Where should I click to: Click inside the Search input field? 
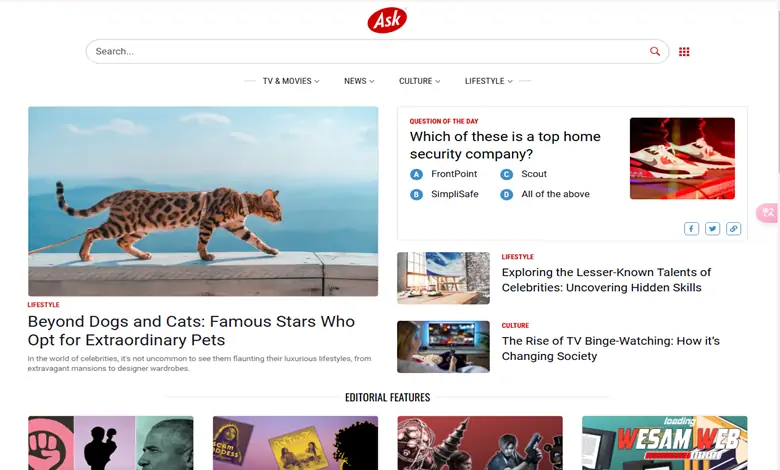click(x=368, y=51)
